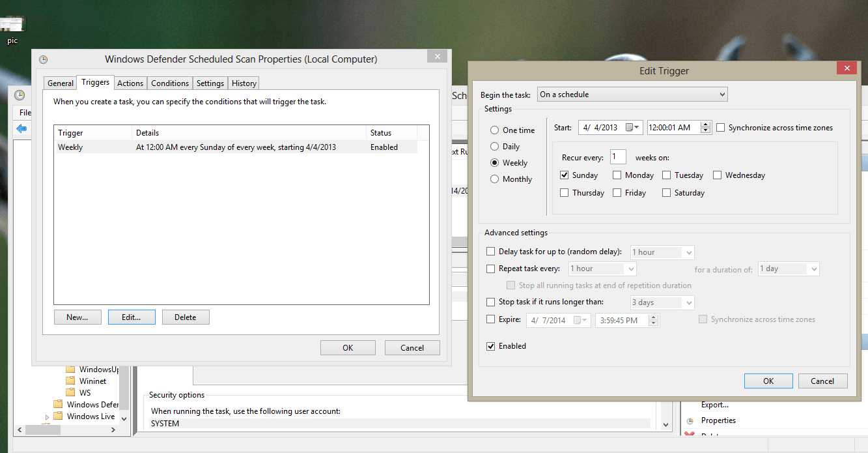Open the for a duration of dropdown
The width and height of the screenshot is (868, 453).
789,269
